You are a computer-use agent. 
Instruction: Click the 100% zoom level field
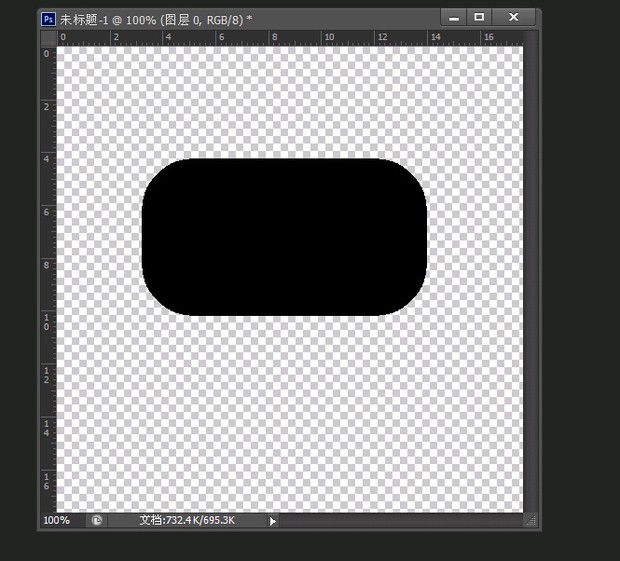coord(58,520)
